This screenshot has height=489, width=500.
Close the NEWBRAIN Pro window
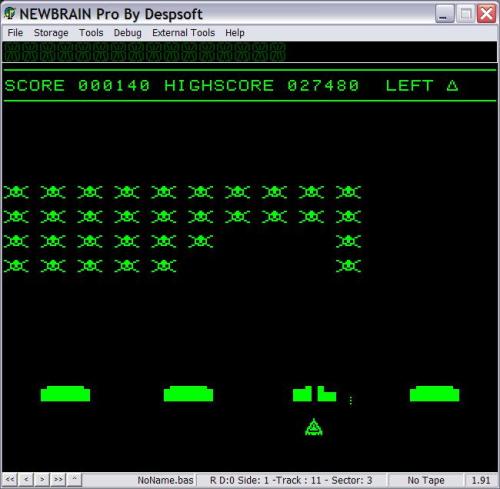coord(486,14)
